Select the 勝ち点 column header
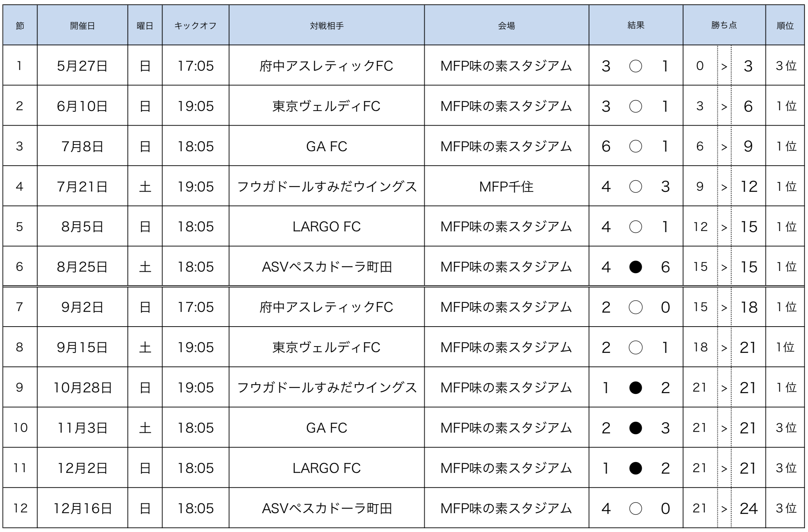 pyautogui.click(x=724, y=25)
